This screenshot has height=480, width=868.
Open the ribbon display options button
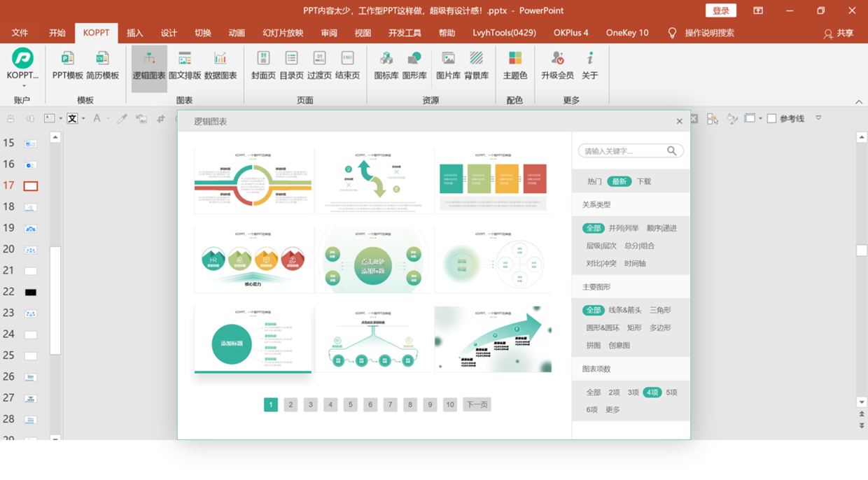pyautogui.click(x=758, y=10)
